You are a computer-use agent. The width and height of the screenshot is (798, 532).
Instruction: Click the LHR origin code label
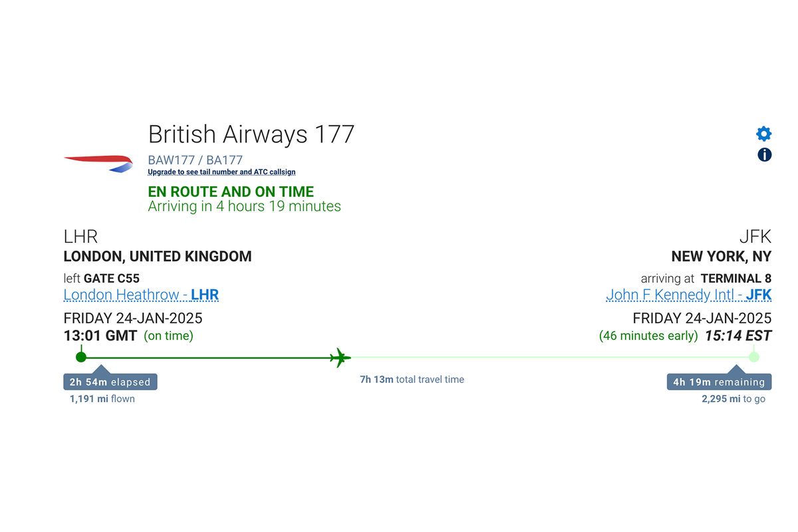80,236
